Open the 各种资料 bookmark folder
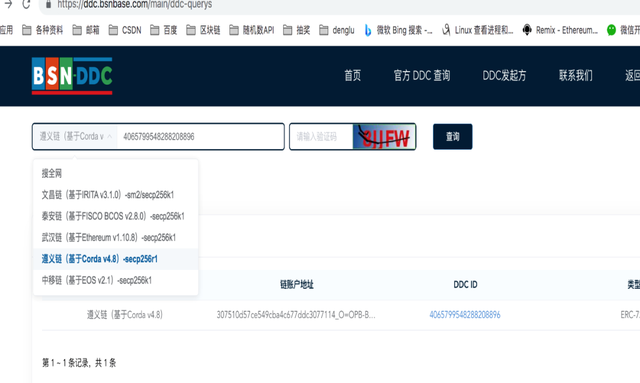The height and width of the screenshot is (383, 640). pos(42,30)
